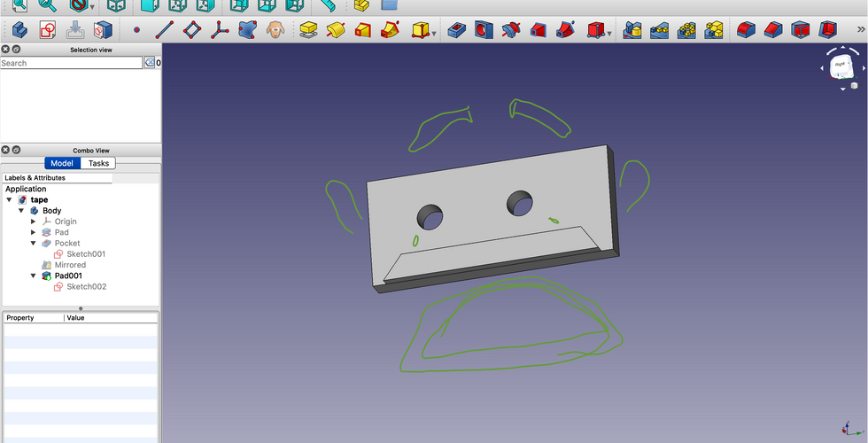Switch to the Model tab
Screen dimensions: 868x443
pos(62,163)
